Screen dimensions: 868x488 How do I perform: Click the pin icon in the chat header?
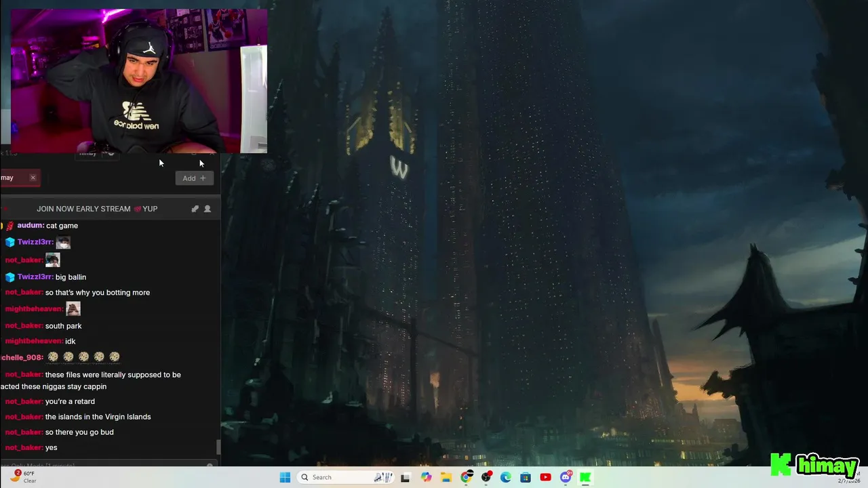(195, 209)
